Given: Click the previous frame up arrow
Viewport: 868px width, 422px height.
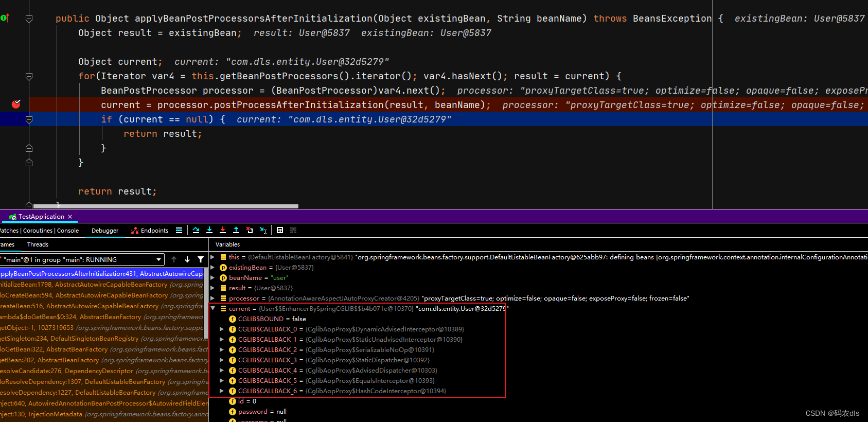Looking at the screenshot, I should 174,259.
